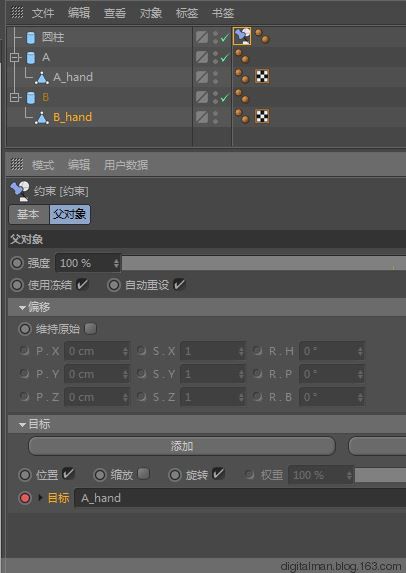Screen dimensions: 406x573
Task: Switch to the 基本 tab
Action: tap(29, 214)
